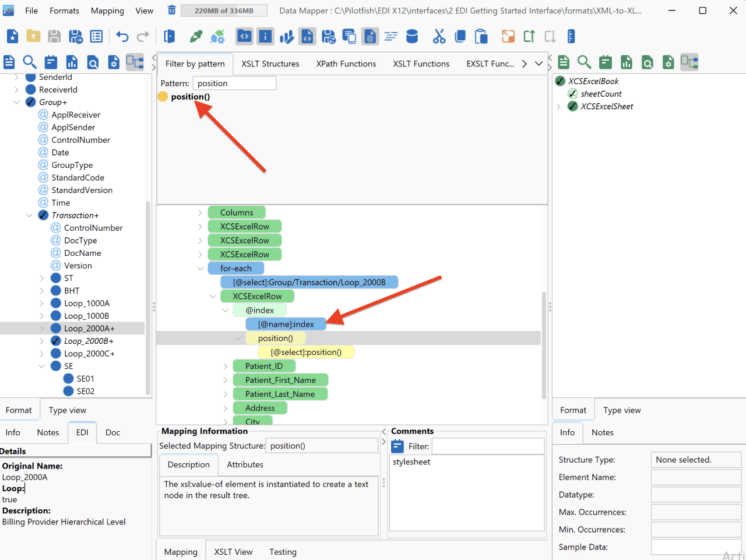Click the new file star icon
Viewport: 746px width, 560px height.
[12, 37]
